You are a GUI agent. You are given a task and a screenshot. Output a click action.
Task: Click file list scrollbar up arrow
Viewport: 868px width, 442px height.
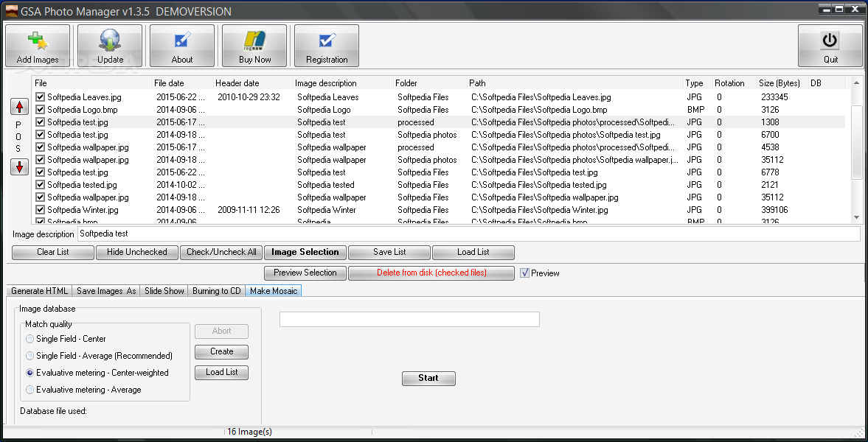[x=857, y=83]
